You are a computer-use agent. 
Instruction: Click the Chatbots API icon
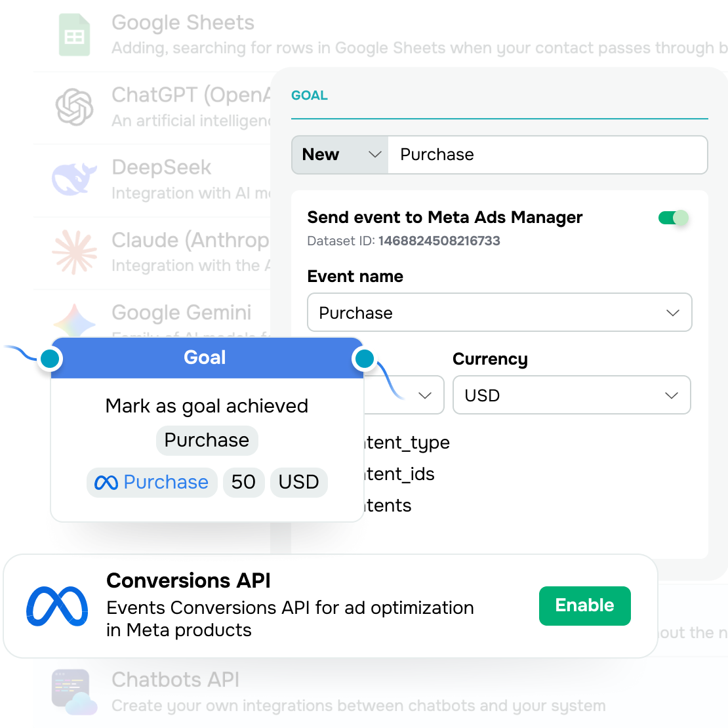click(x=74, y=692)
